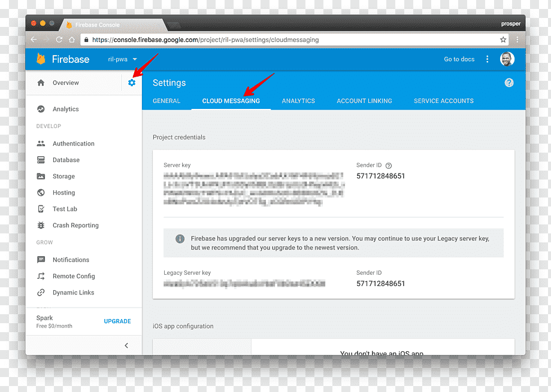
Task: Open Hosting section in sidebar
Action: point(63,193)
